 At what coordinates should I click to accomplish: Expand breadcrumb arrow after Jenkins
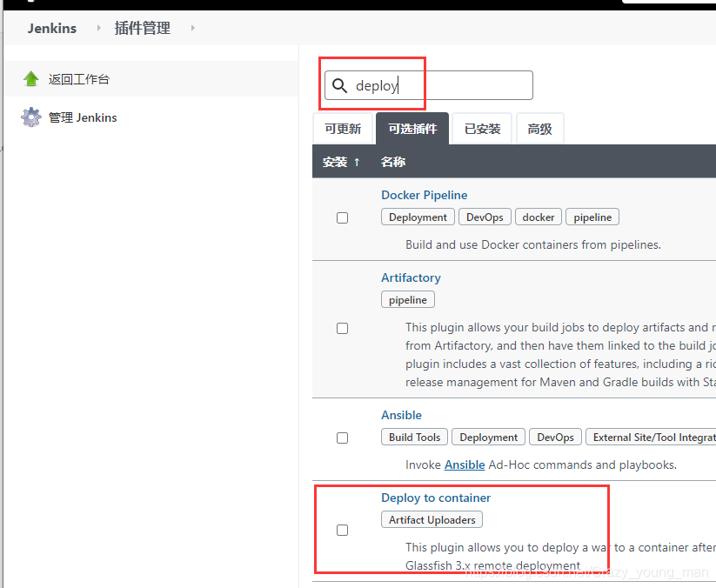[x=98, y=28]
